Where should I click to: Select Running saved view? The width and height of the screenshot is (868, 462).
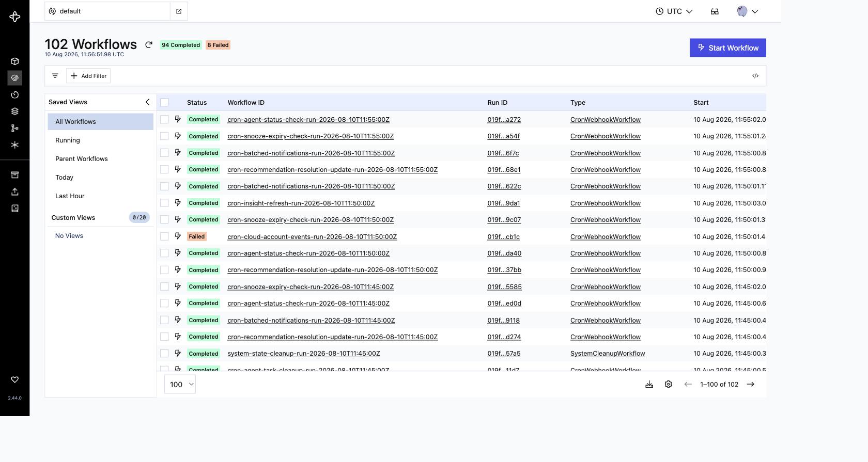101,140
